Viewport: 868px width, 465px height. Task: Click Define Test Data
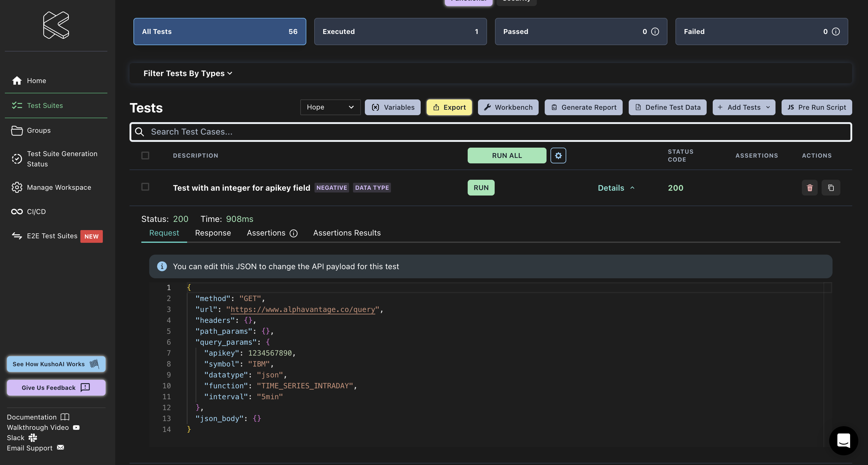pos(668,107)
